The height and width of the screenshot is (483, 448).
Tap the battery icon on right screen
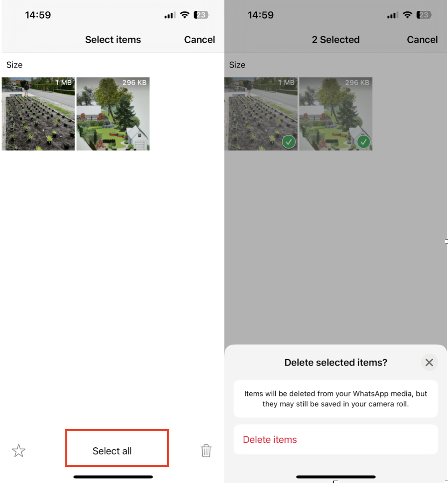pos(424,15)
